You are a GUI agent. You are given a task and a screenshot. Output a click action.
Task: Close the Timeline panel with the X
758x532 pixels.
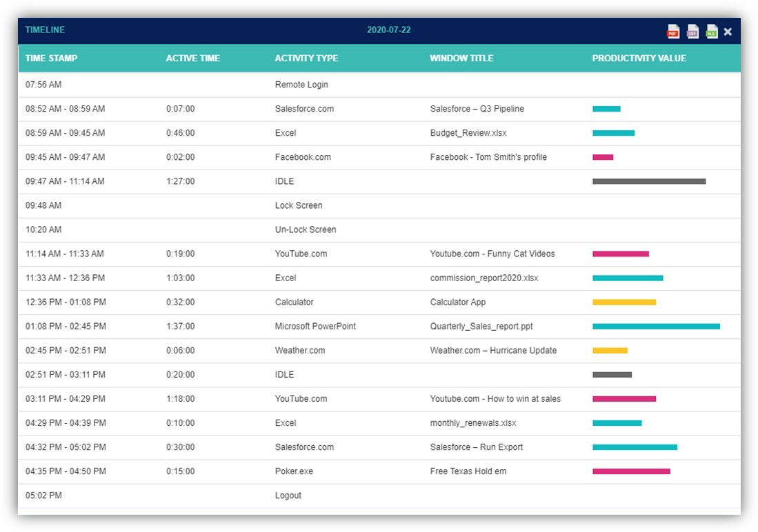[728, 32]
